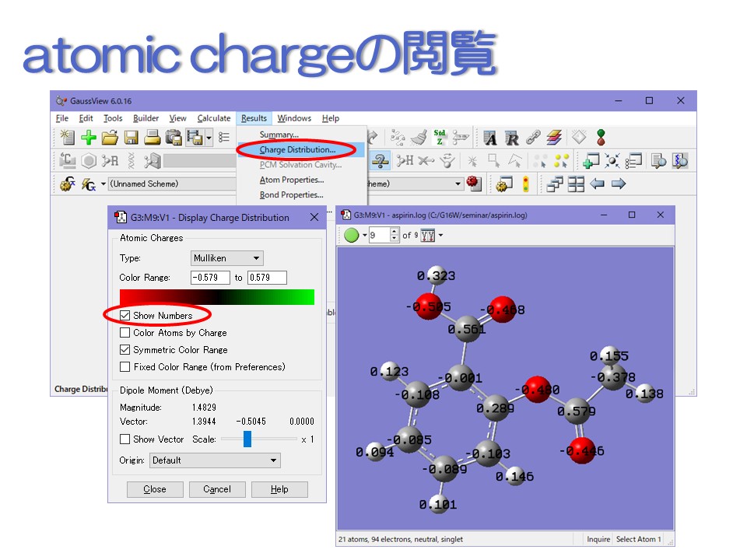The image size is (747, 560).
Task: Select the Delete Atom tool
Action: click(426, 161)
